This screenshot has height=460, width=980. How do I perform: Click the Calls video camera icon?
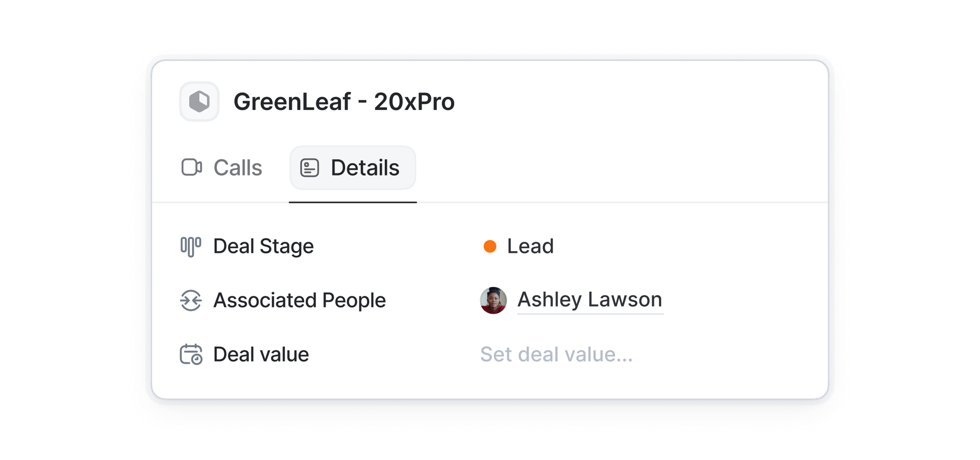point(191,167)
